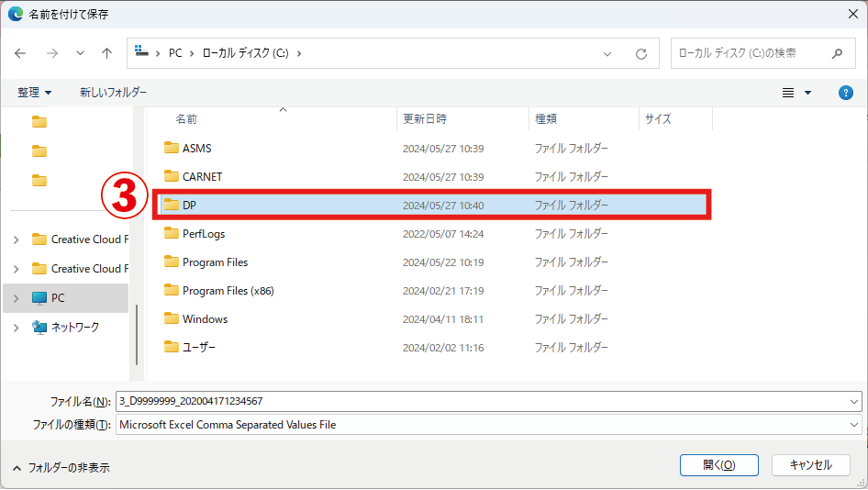
Task: Click the third unnamed sidebar folder
Action: [39, 181]
